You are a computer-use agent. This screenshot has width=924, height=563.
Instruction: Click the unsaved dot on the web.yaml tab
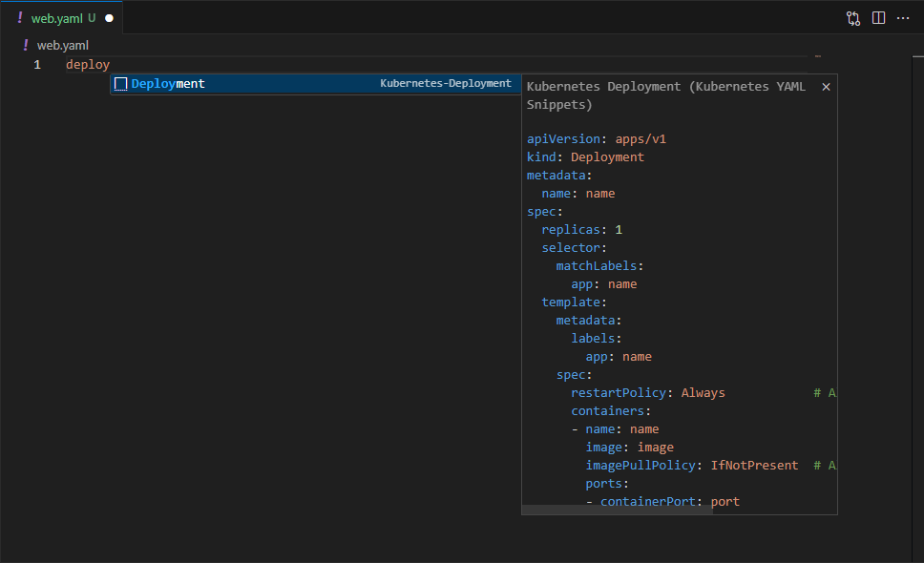point(109,18)
